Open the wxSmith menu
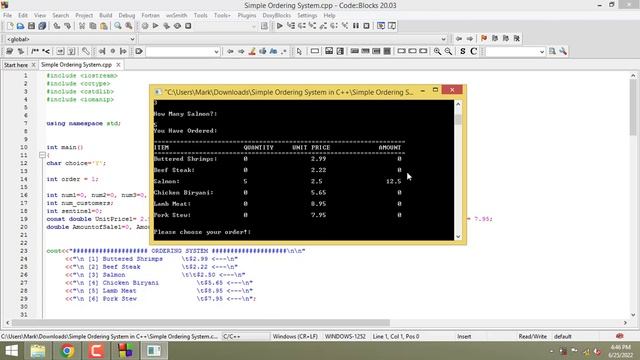This screenshot has height=360, width=640. [176, 16]
